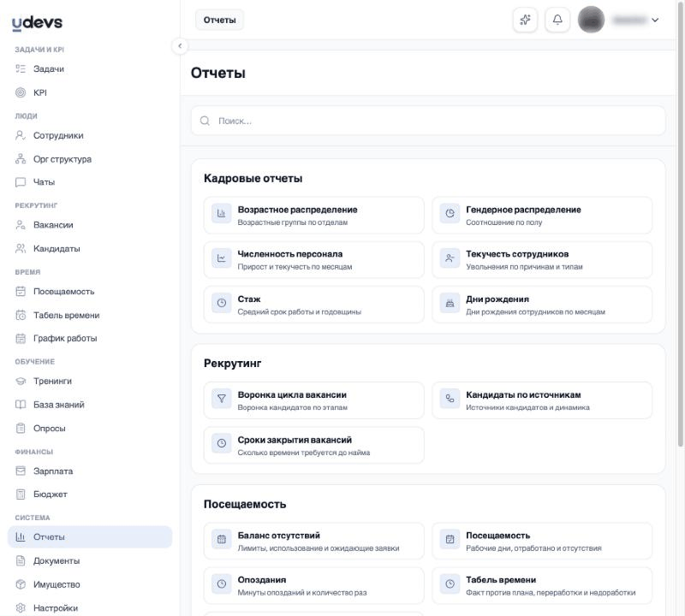Click the Возрастное распределение chart icon

coord(222,214)
